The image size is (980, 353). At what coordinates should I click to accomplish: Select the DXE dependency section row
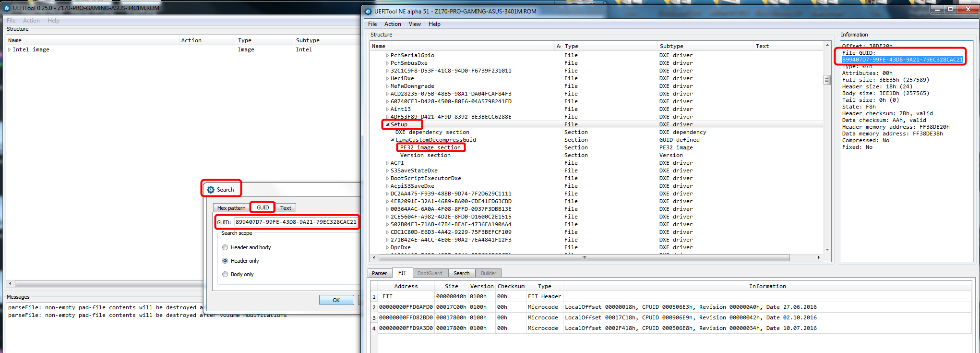click(x=432, y=132)
